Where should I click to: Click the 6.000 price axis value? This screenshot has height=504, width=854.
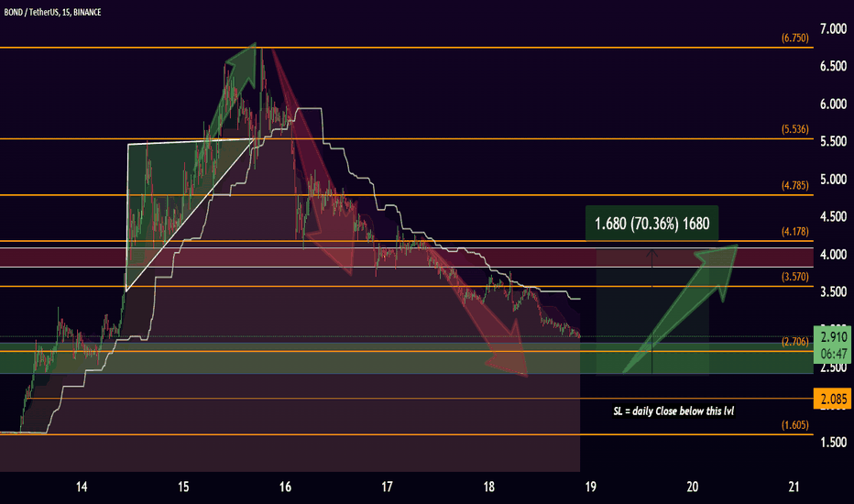(833, 104)
